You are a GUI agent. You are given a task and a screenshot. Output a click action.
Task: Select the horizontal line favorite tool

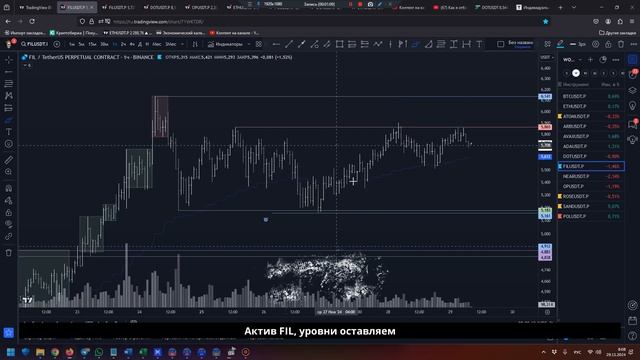point(276,44)
